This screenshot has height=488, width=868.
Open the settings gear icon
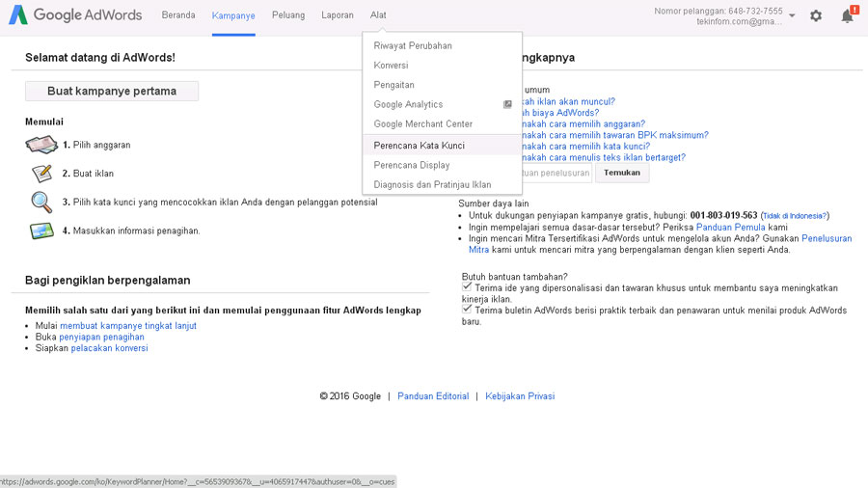[x=816, y=16]
